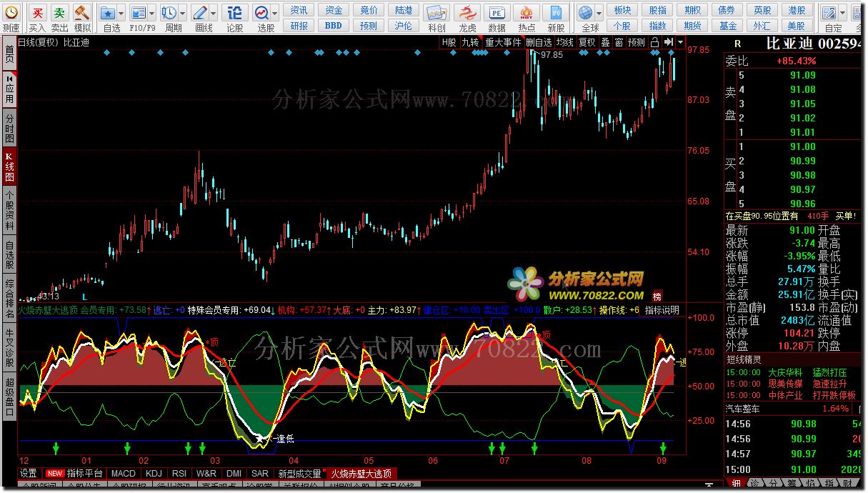This screenshot has width=868, height=493.
Task: Open the 资金 capital flow button
Action: pos(334,10)
